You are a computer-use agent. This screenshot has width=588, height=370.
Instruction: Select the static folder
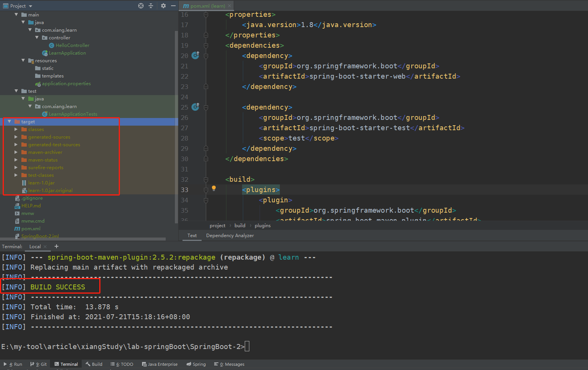click(47, 68)
